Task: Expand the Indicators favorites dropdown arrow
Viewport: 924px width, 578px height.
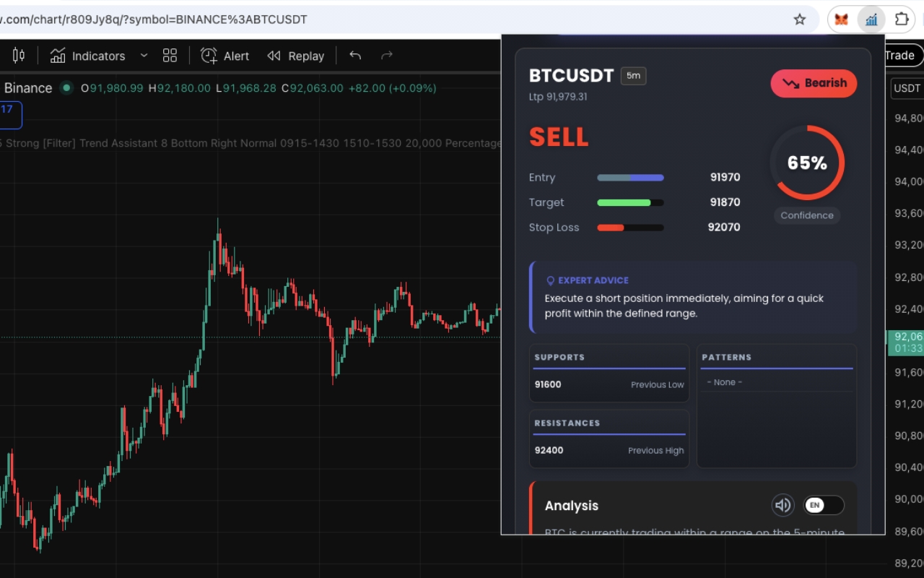Action: coord(144,56)
